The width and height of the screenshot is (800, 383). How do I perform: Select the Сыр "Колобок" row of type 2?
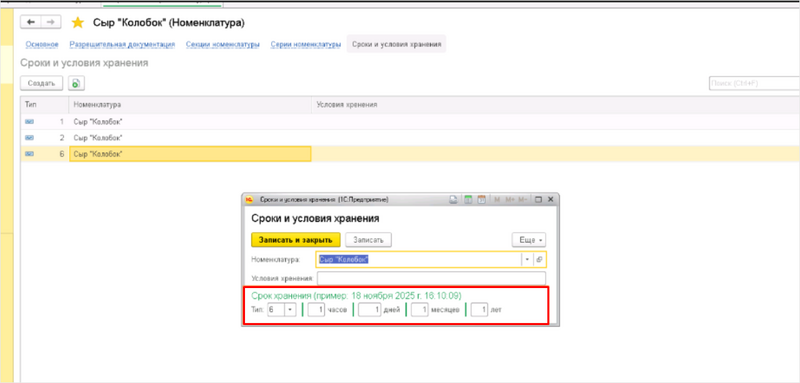410,138
